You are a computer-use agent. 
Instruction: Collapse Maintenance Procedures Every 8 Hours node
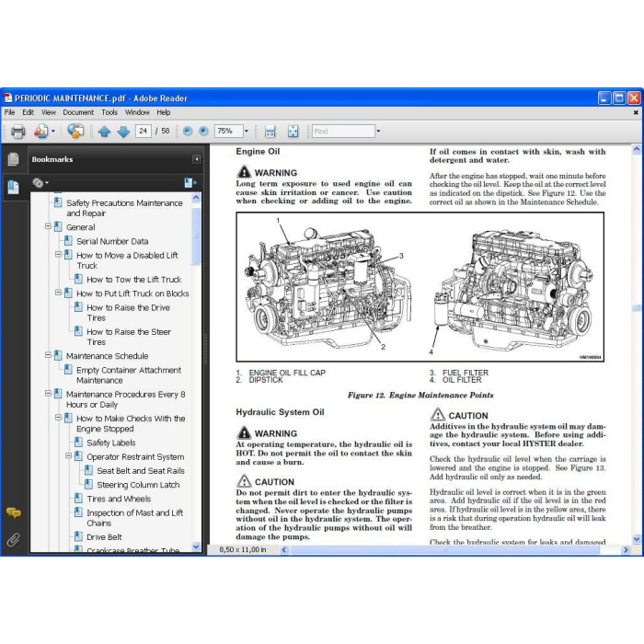click(x=48, y=393)
